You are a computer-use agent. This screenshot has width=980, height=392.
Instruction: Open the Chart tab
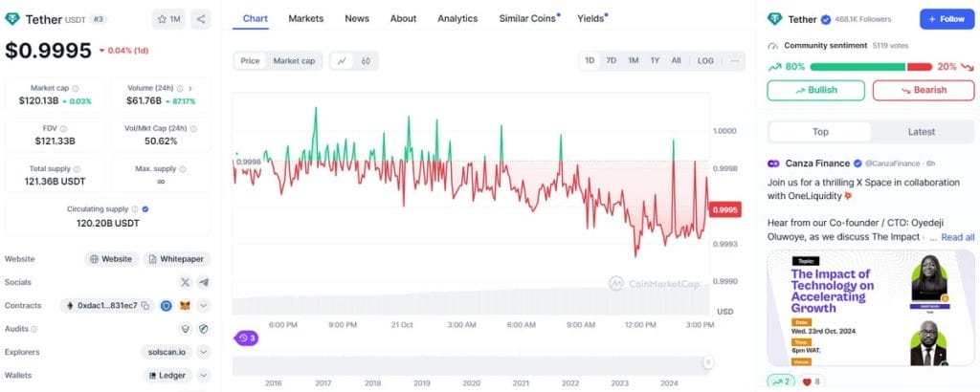255,19
